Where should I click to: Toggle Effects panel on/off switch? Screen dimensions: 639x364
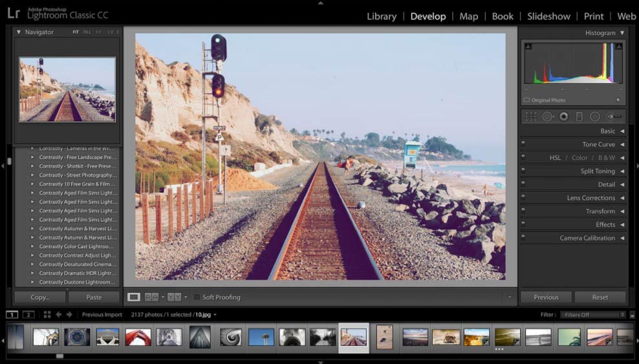523,224
